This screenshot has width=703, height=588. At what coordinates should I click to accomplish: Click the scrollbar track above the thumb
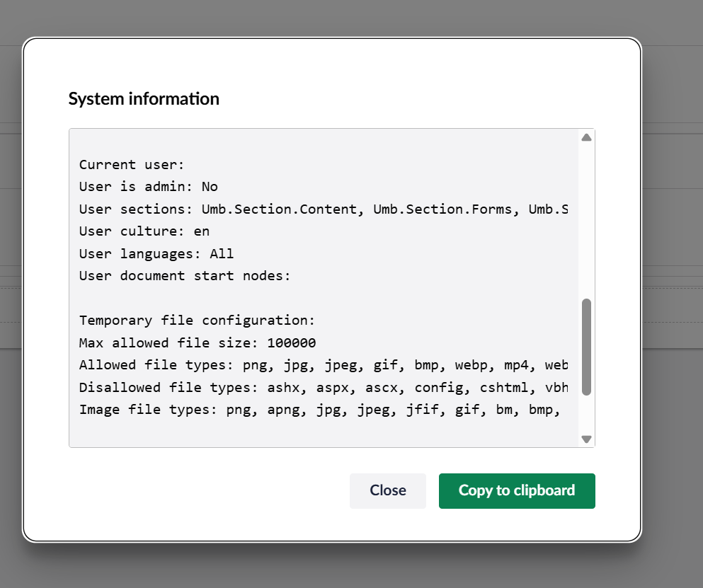click(586, 219)
